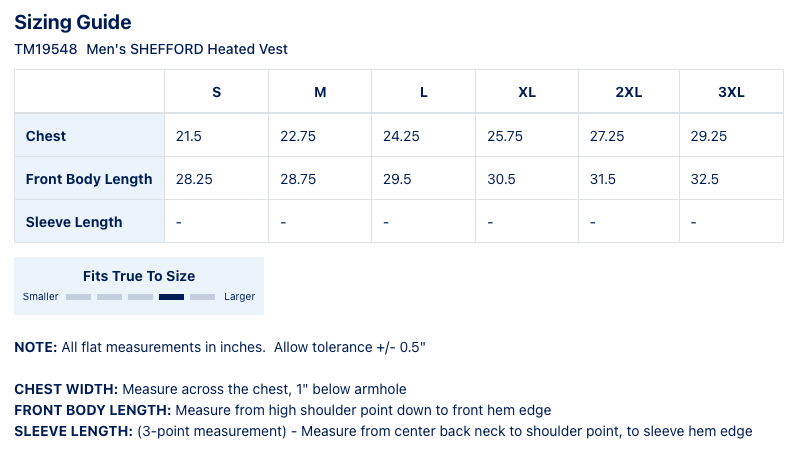Image resolution: width=793 pixels, height=465 pixels.
Task: Select the 3XL size column header
Action: click(731, 92)
